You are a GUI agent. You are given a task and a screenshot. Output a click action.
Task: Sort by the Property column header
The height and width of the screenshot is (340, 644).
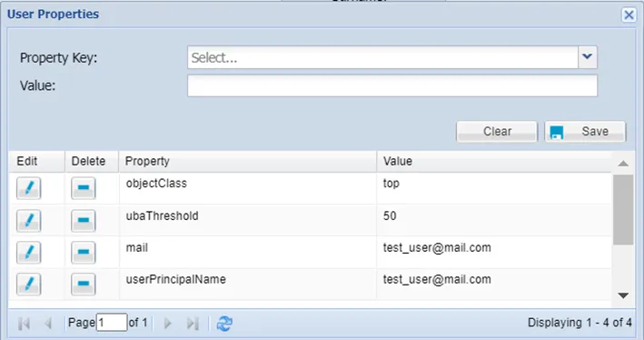[x=248, y=161]
